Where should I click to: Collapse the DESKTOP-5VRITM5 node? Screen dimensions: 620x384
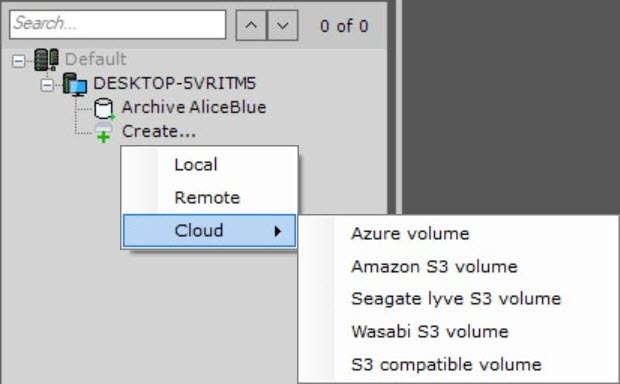tap(47, 85)
